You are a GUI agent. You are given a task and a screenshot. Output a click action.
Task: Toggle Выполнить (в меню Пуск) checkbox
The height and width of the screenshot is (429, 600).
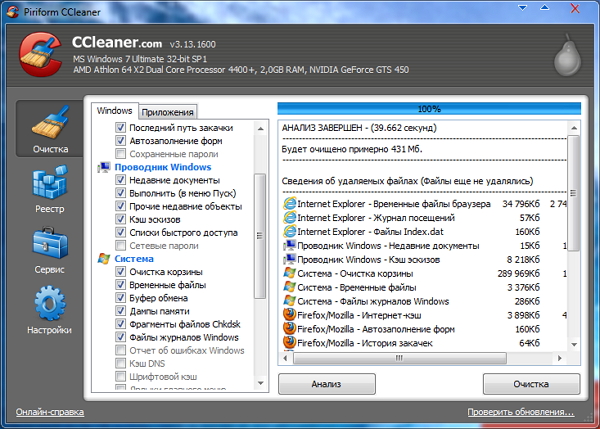[121, 193]
